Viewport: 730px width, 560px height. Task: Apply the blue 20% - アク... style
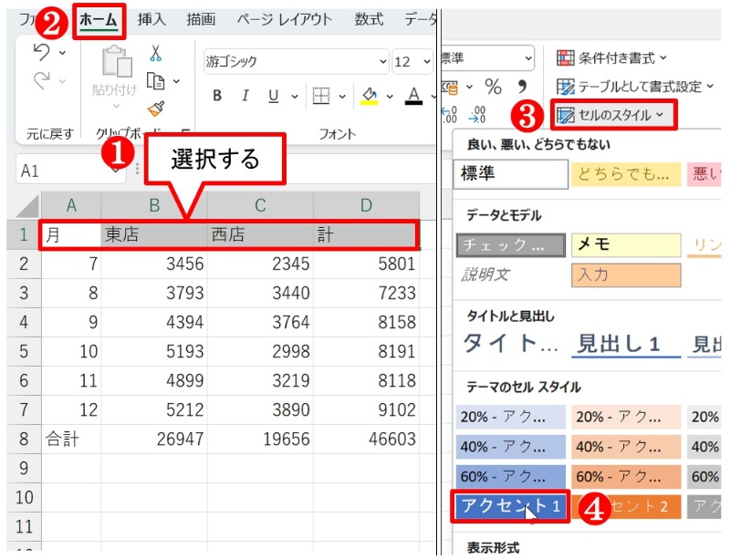coord(511,417)
